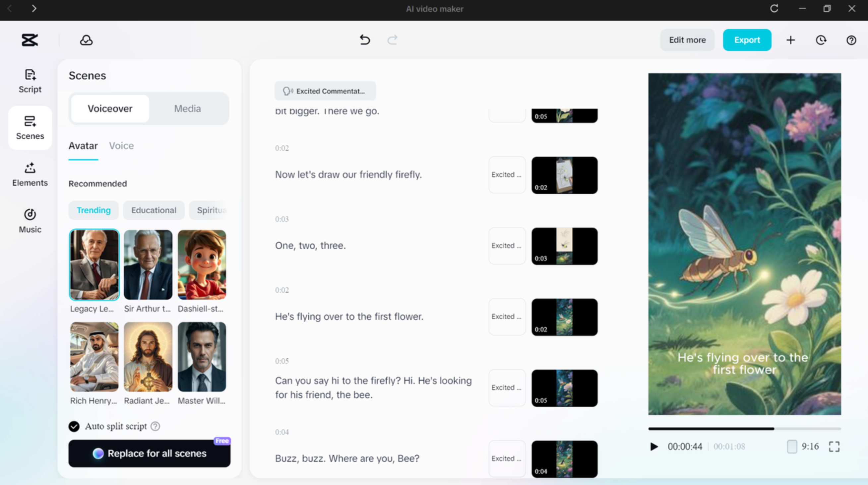Viewport: 868px width, 485px height.
Task: Open the version history clock icon
Action: tap(821, 40)
